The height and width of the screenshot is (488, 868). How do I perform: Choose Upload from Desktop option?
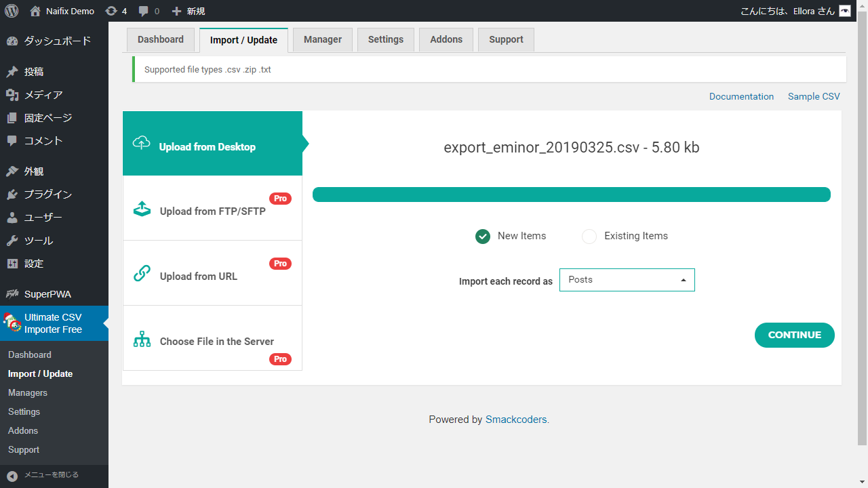(212, 144)
